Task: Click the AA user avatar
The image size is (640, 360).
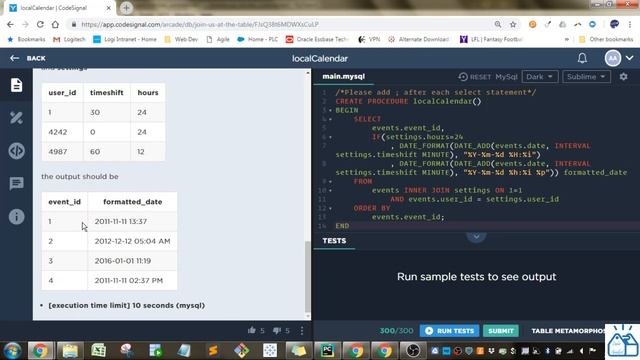Action: (x=612, y=58)
